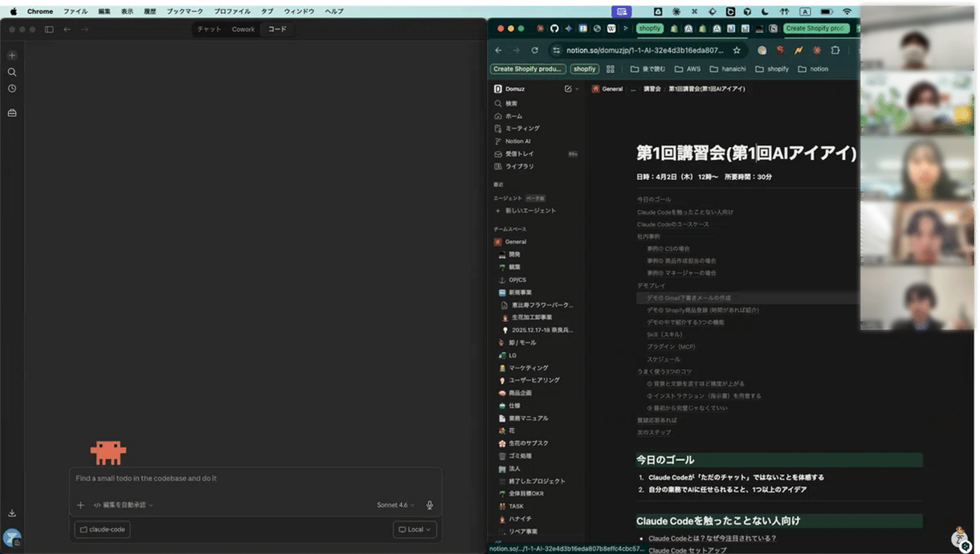Select the コード tab

tap(277, 29)
